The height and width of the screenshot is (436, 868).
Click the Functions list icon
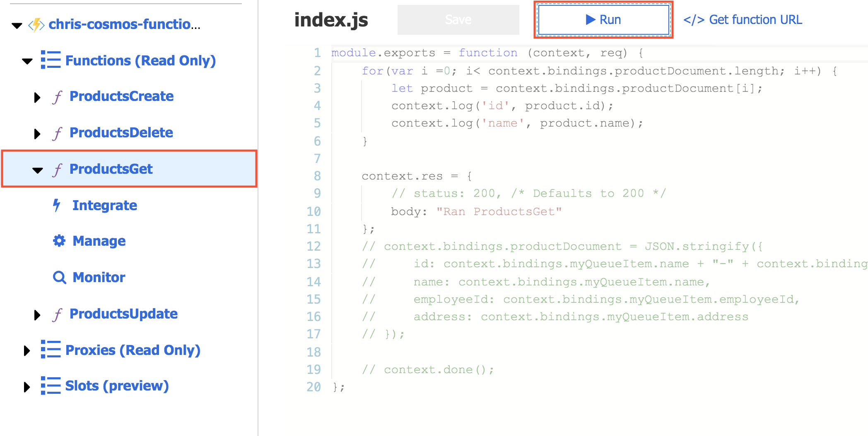(x=51, y=60)
